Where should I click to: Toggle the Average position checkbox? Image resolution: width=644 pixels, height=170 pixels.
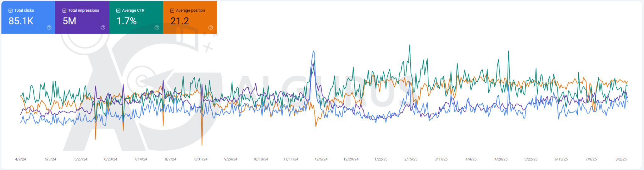[172, 11]
